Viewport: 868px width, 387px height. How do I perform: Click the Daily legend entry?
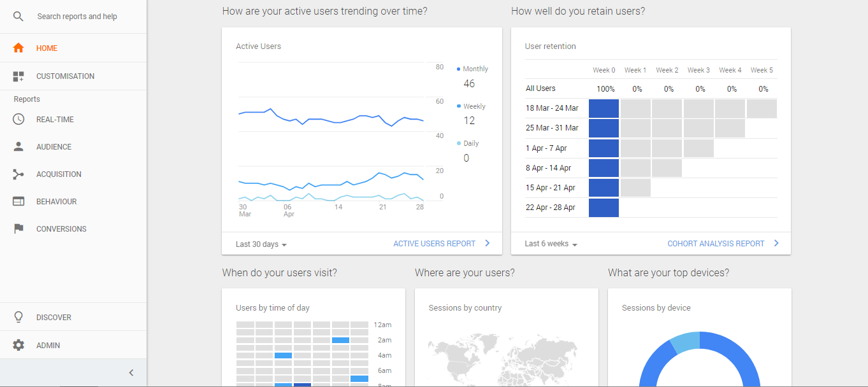pyautogui.click(x=468, y=143)
